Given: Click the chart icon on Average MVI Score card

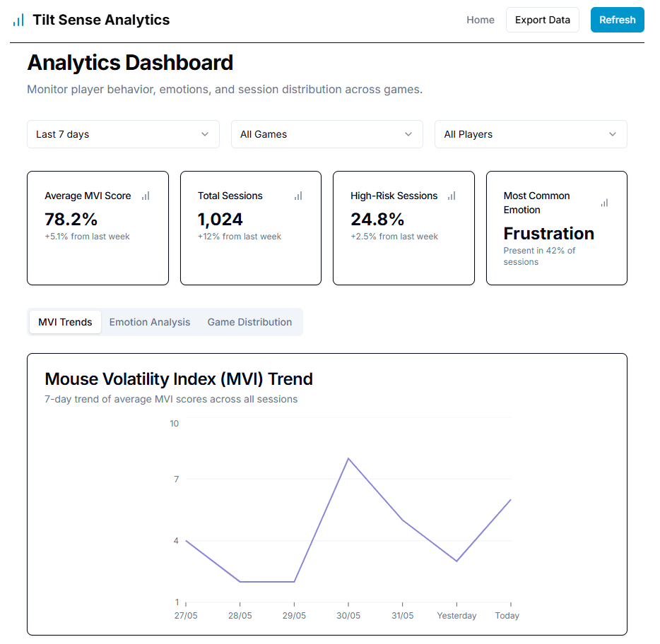Looking at the screenshot, I should point(146,196).
